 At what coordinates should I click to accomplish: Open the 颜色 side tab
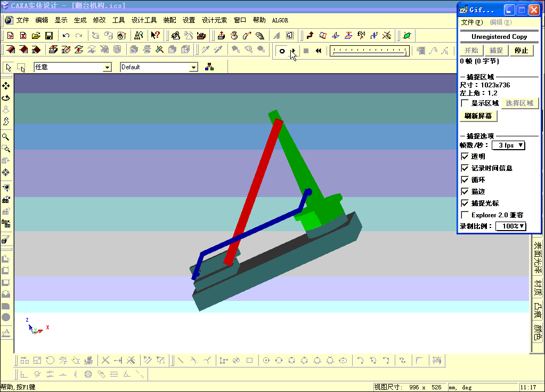[538, 332]
